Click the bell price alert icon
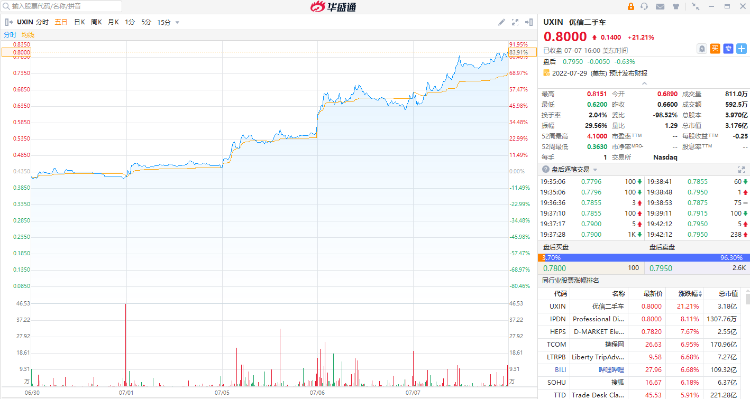Viewport: 750px width, 399px height. [701, 48]
